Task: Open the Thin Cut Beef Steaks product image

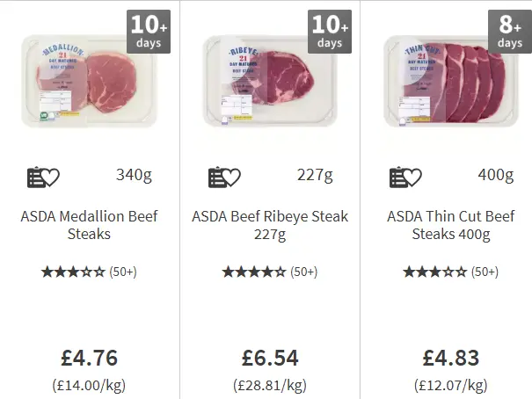Action: pyautogui.click(x=451, y=82)
